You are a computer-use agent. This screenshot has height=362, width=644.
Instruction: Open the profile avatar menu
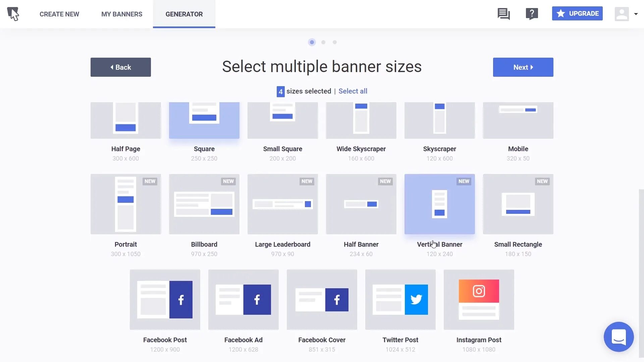click(622, 14)
